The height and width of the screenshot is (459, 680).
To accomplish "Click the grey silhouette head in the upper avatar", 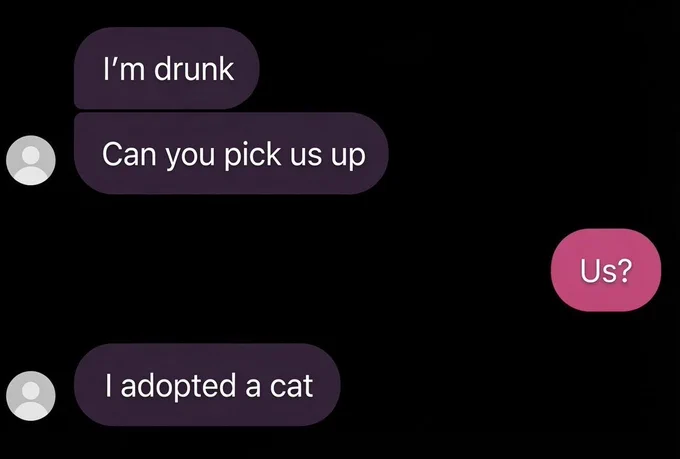I will 31,155.
